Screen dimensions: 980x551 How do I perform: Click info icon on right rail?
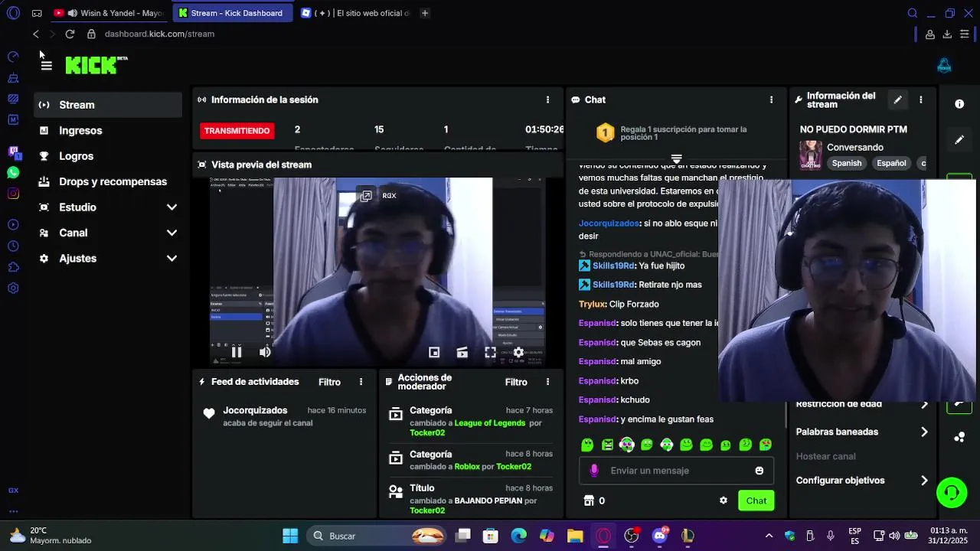(x=959, y=104)
